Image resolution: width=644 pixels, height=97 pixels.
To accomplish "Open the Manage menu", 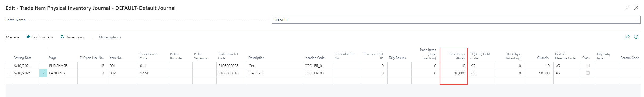I will [13, 37].
